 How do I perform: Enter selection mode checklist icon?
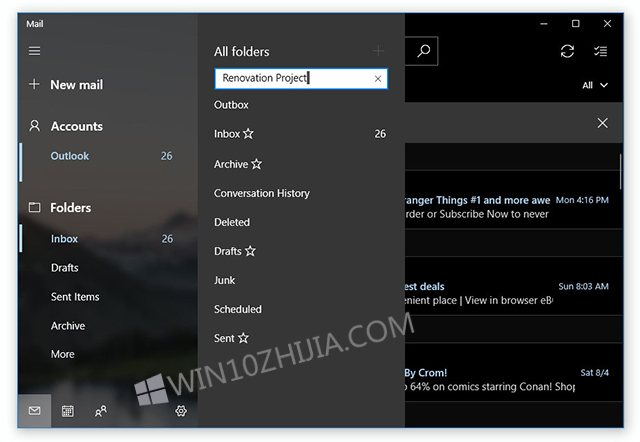[x=600, y=51]
